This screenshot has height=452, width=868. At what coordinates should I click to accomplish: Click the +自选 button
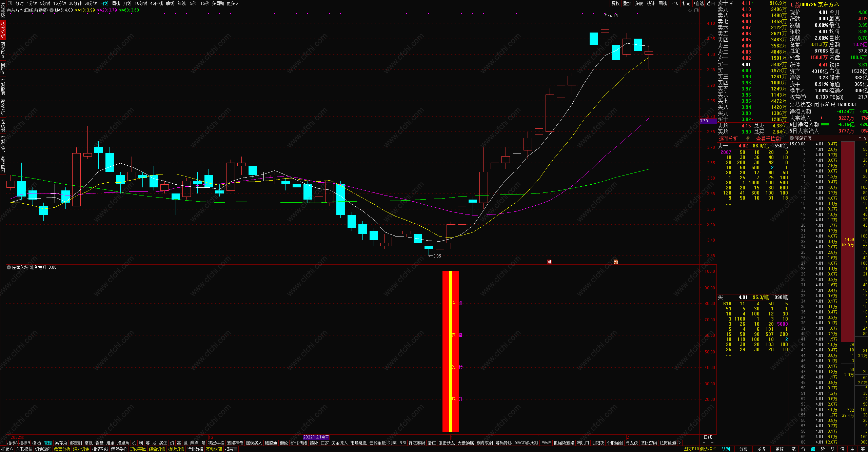[698, 3]
